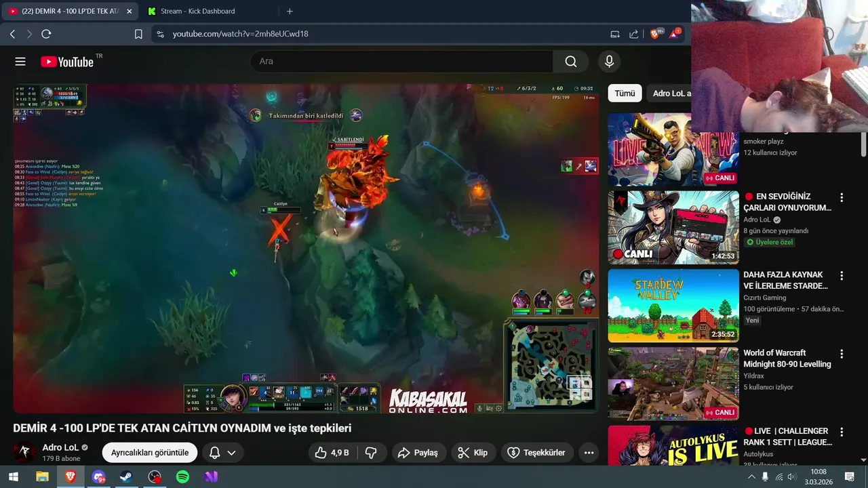Open OBS Studio from taskbar

pos(155,477)
